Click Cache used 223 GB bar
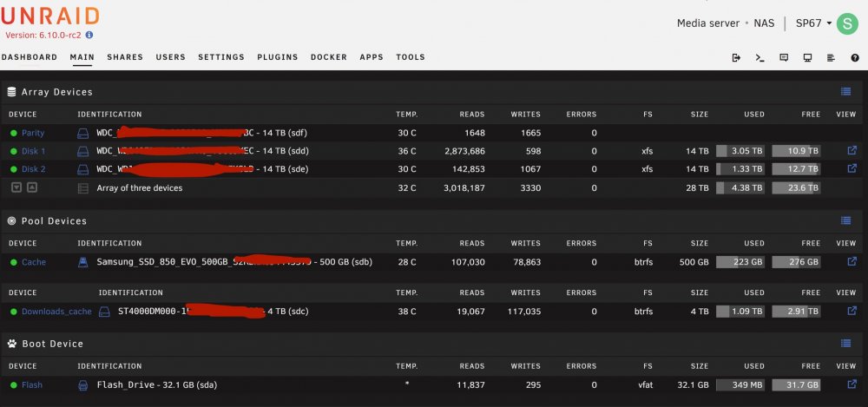The width and height of the screenshot is (868, 407). (740, 262)
